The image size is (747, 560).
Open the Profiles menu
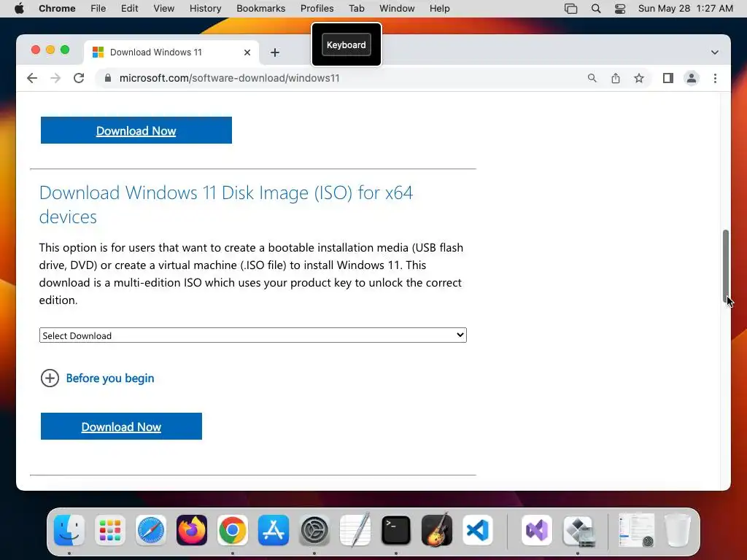pos(317,9)
